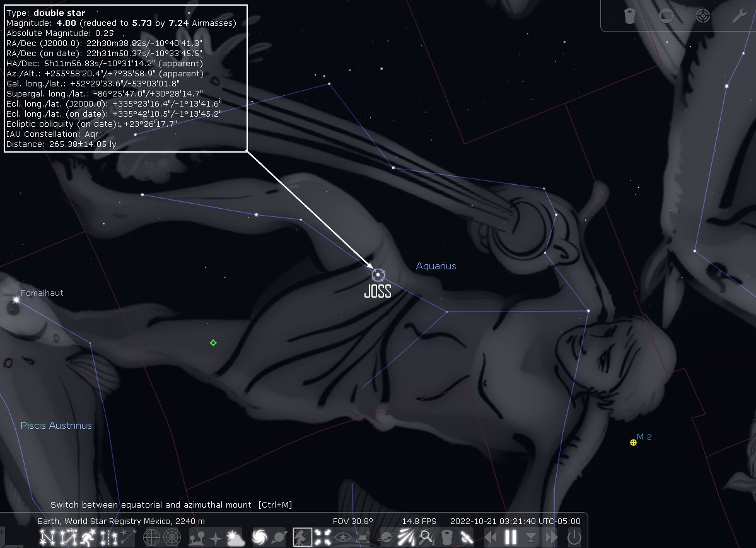Screen dimensions: 756x548
Task: Toggle the atmosphere sun-cloud icon
Action: [x=236, y=537]
